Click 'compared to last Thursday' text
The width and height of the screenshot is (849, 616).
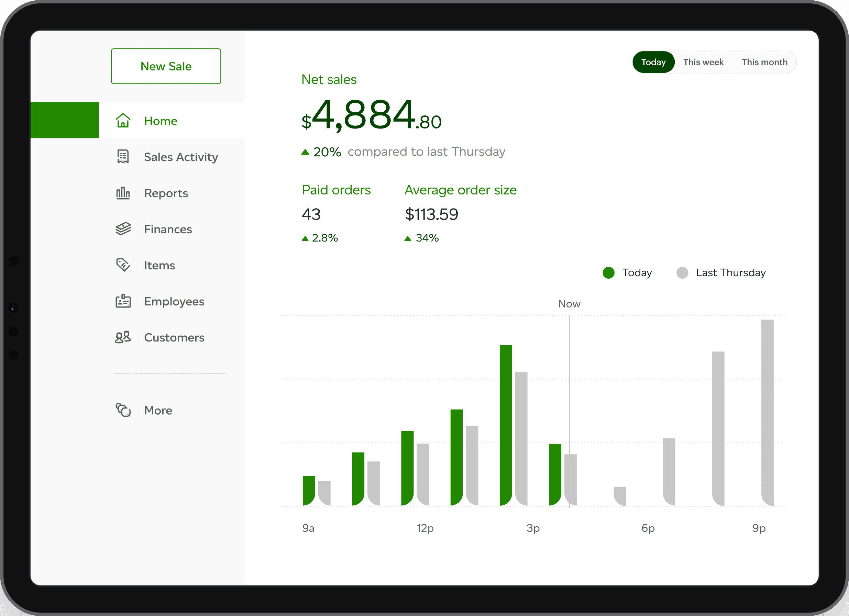coord(426,152)
